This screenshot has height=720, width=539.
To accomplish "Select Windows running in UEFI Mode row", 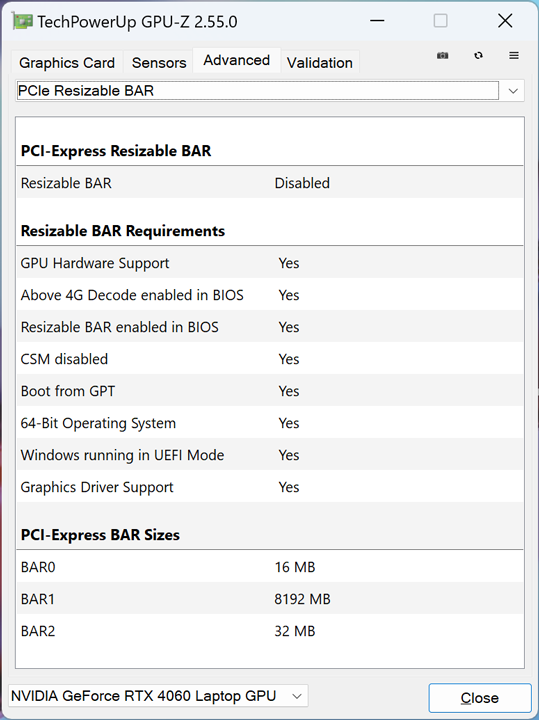I will (270, 455).
